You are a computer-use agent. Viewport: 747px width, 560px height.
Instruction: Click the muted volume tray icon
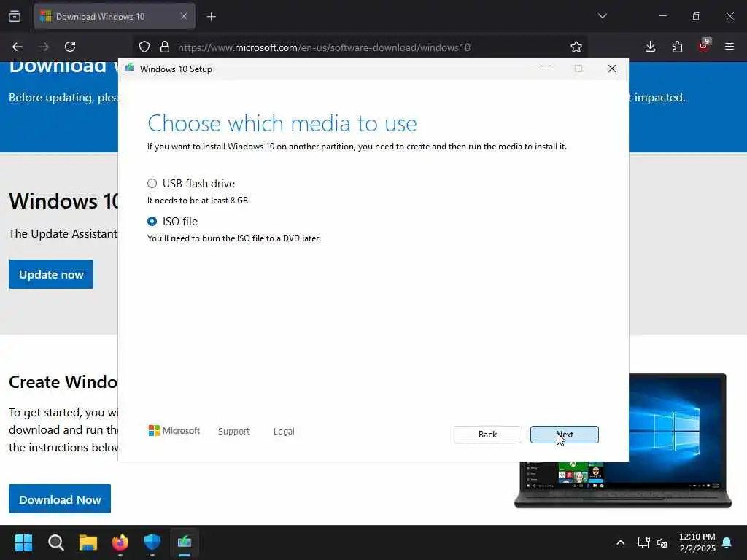pos(662,542)
